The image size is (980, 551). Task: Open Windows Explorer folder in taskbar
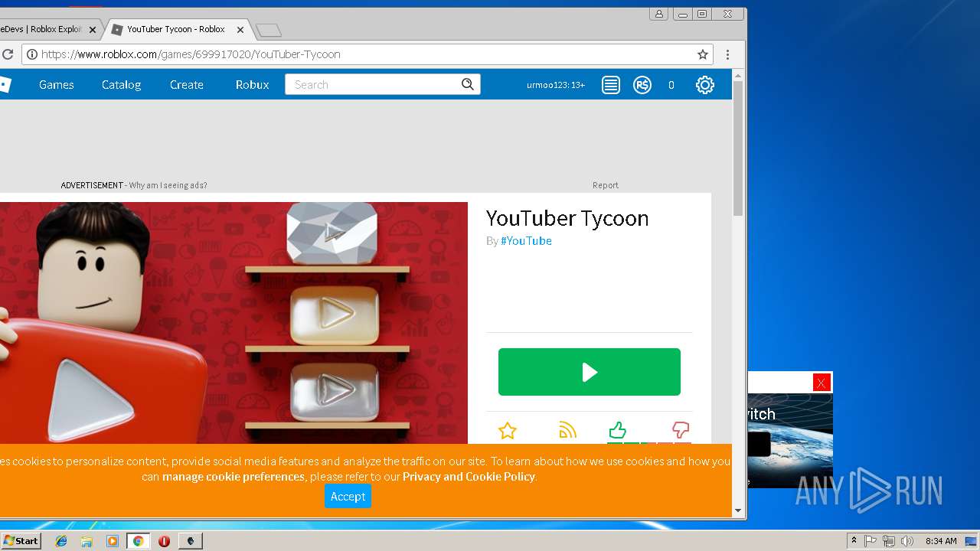pyautogui.click(x=87, y=541)
